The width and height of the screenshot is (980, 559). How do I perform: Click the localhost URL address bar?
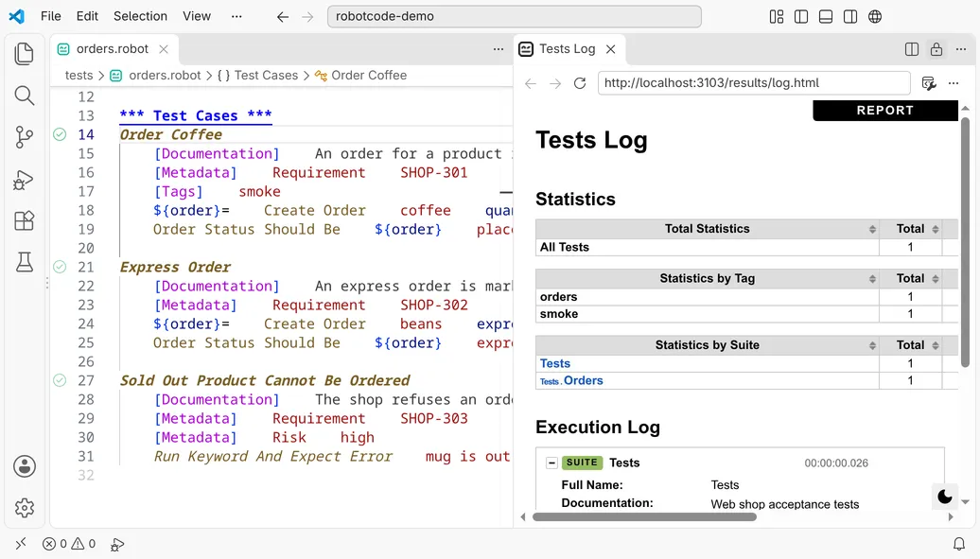[x=754, y=83]
